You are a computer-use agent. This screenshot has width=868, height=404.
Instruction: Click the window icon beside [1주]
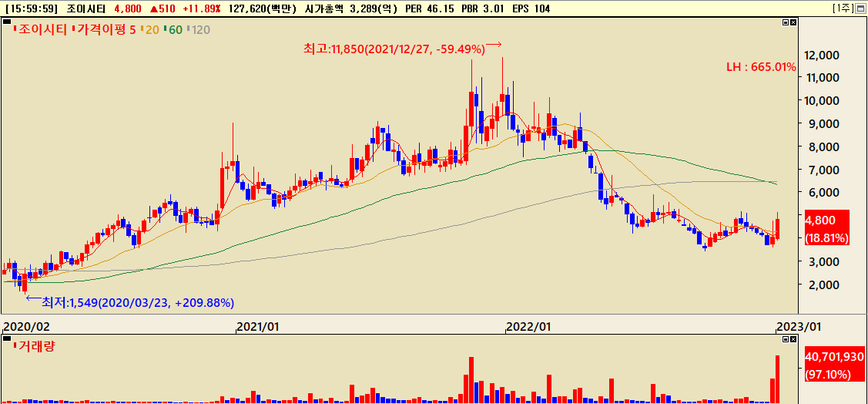(861, 8)
